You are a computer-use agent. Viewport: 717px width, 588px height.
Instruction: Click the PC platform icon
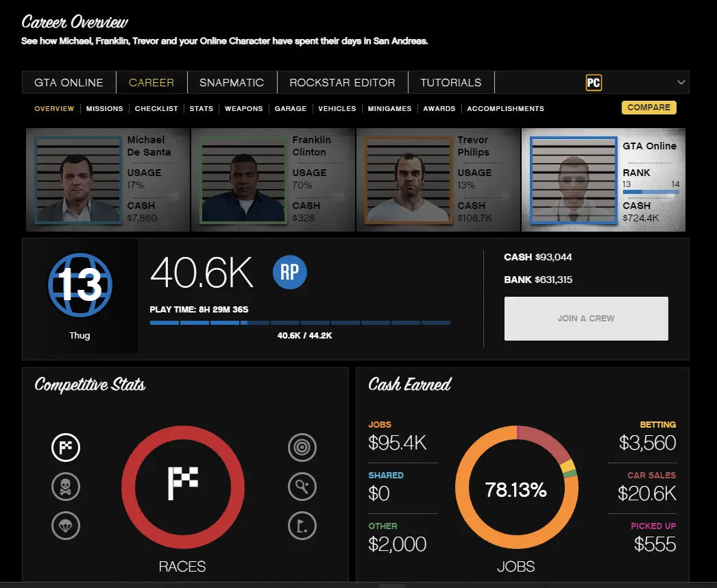[594, 83]
